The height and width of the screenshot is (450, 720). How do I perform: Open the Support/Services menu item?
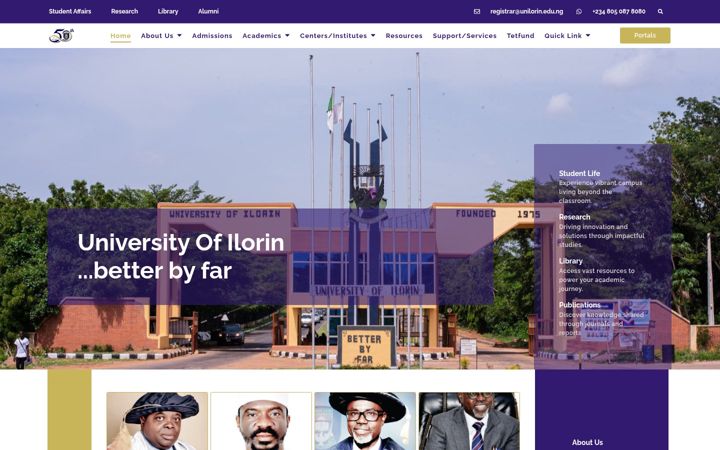[x=464, y=35]
